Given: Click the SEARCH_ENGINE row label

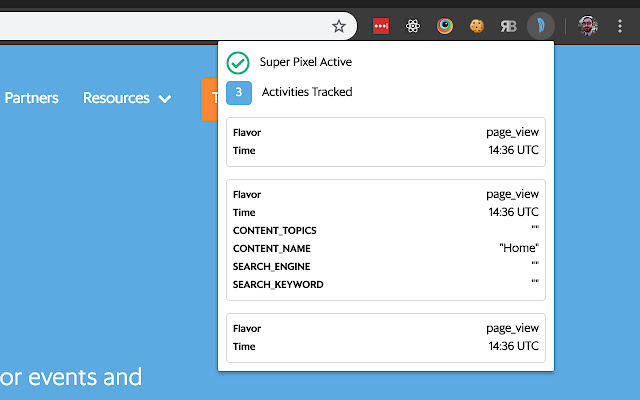Looking at the screenshot, I should click(271, 267).
